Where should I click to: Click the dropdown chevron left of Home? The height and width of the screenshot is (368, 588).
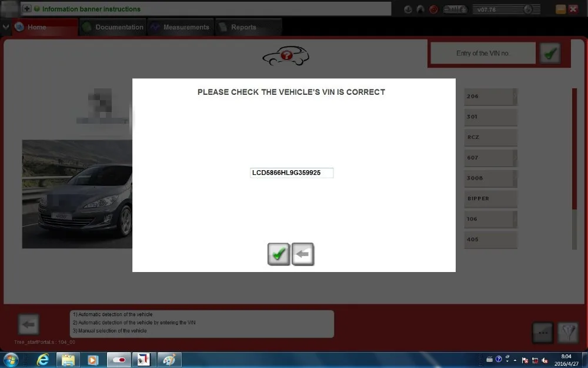pos(6,27)
